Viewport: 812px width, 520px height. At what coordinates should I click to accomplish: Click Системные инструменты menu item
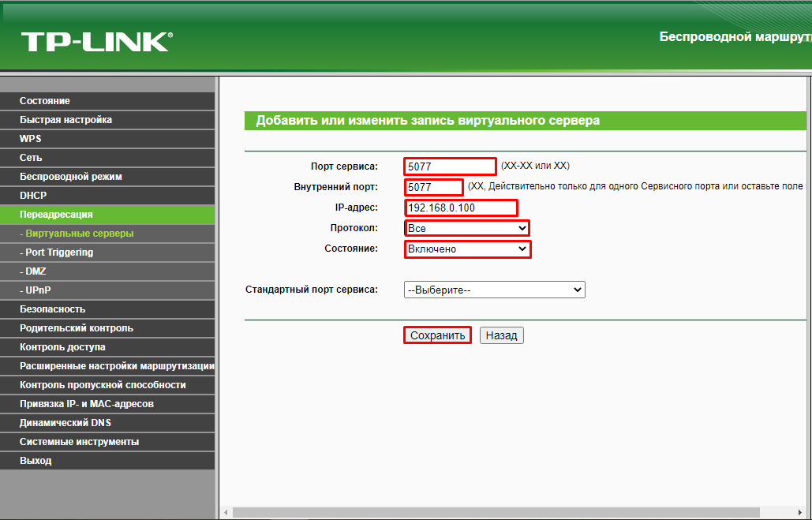pos(79,442)
